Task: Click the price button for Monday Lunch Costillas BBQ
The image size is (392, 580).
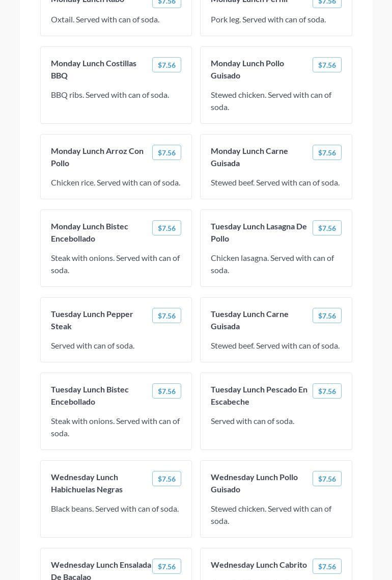Action: 166,65
